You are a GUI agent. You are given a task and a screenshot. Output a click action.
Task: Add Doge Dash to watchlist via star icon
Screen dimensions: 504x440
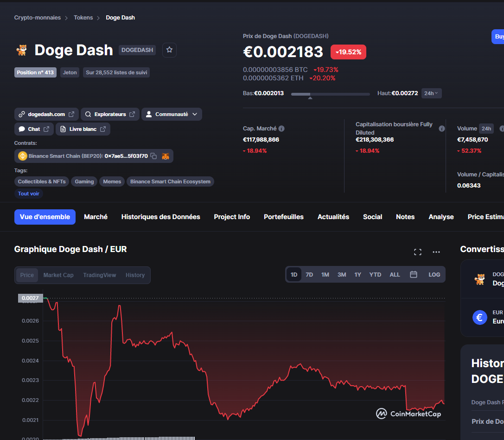coord(169,50)
